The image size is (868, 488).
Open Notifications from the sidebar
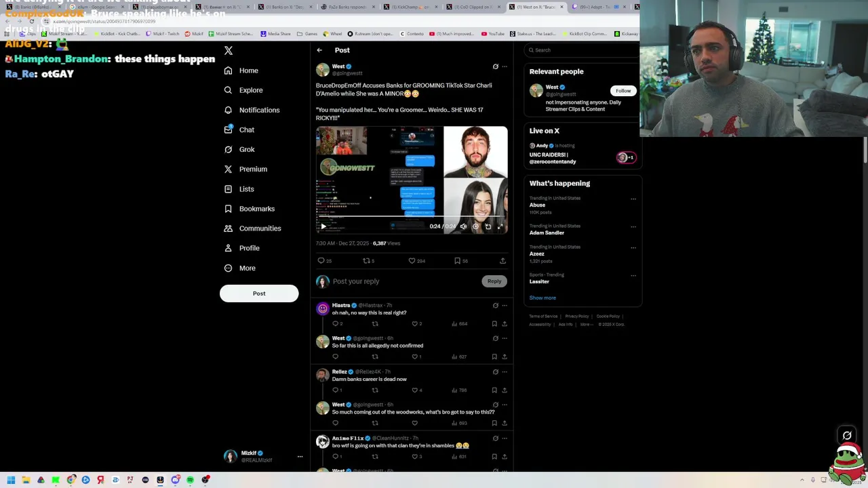pyautogui.click(x=252, y=110)
